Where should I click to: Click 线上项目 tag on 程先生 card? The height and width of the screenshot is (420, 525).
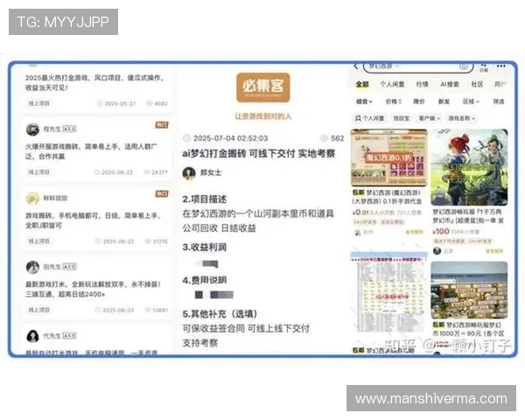[x=38, y=172]
